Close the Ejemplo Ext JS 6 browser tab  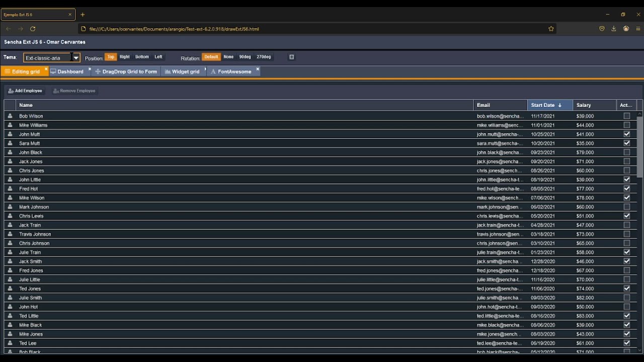[70, 15]
